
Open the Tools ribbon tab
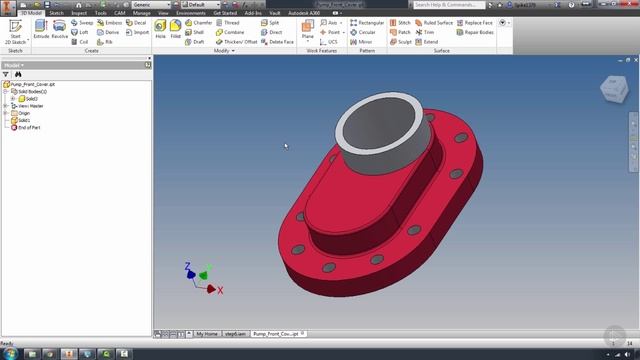coord(100,13)
